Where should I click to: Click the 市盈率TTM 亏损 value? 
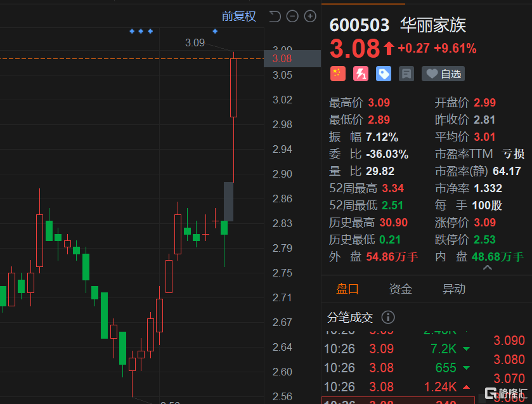point(513,154)
